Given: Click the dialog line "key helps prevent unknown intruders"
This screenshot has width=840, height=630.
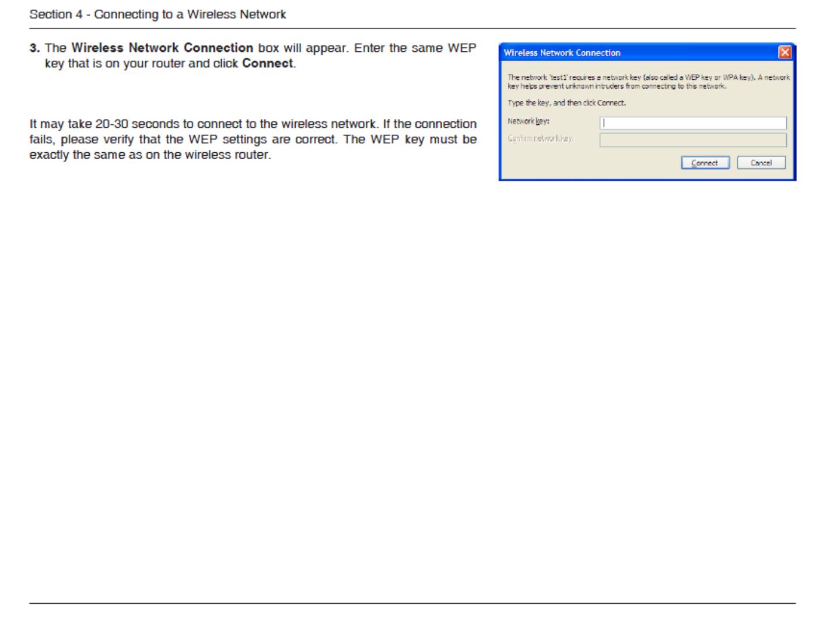Looking at the screenshot, I should (x=617, y=86).
